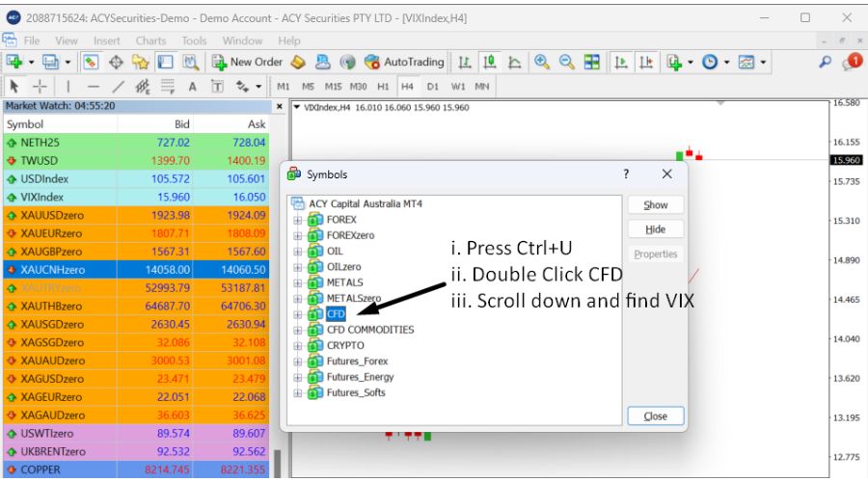
Task: Expand the CRYPTO tree node
Action: tap(298, 345)
